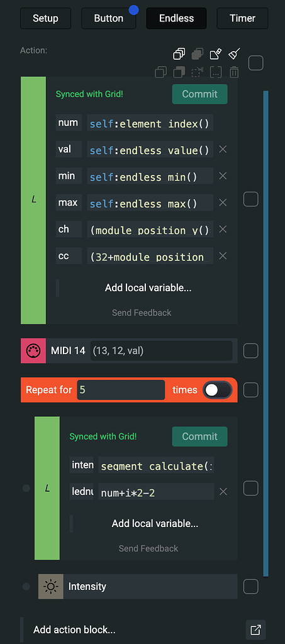The image size is (285, 644).
Task: Click the greyed filled stacked squares icon
Action: coord(197,54)
